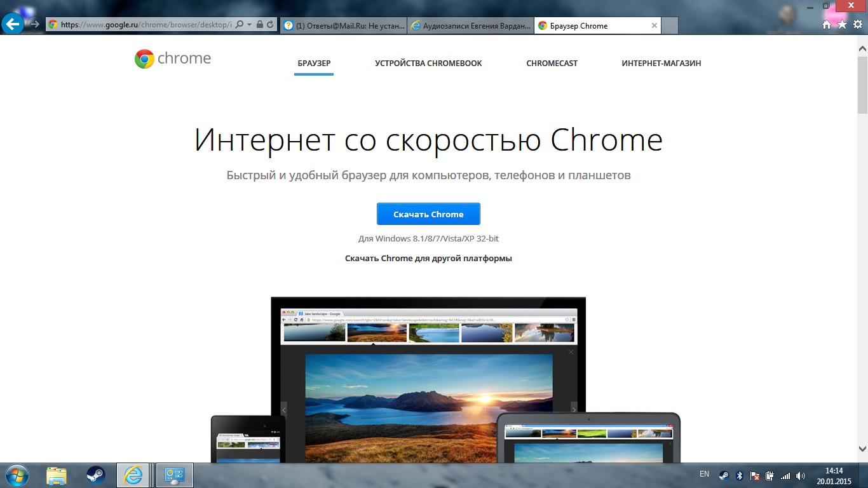The image size is (868, 488).
Task: Click the phone mockup image
Action: point(248,439)
